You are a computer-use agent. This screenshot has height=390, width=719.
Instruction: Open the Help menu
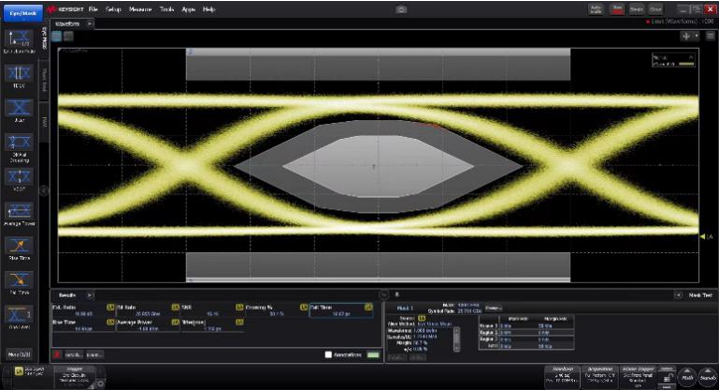coord(209,9)
